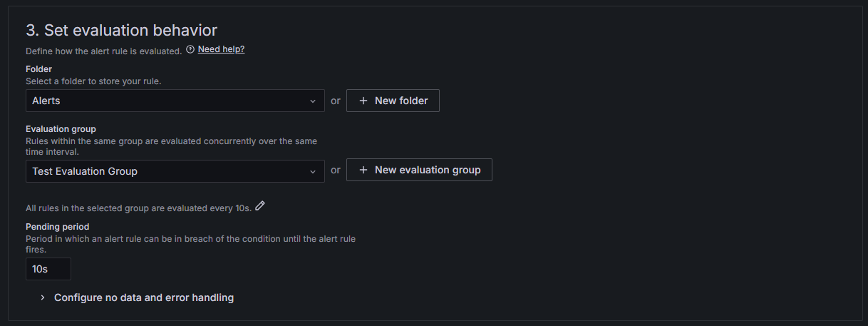Click the New evaluation group button
The height and width of the screenshot is (326, 868).
pyautogui.click(x=419, y=170)
